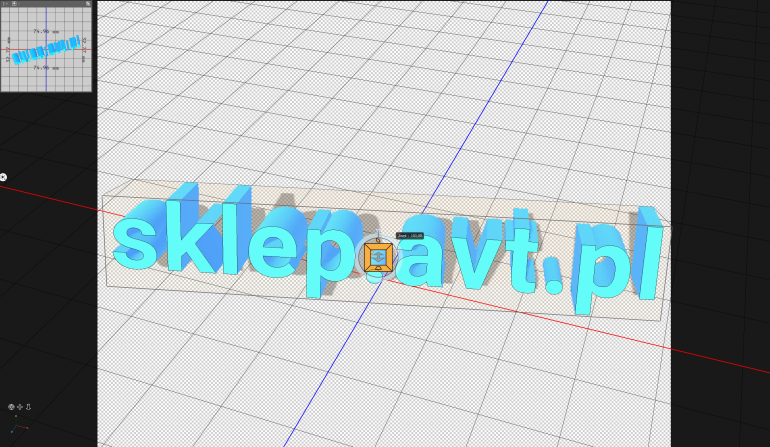Viewport: 770px width, 447px height.
Task: Click the upper '74.96 mm' dimension label in mini view
Action: (46, 31)
